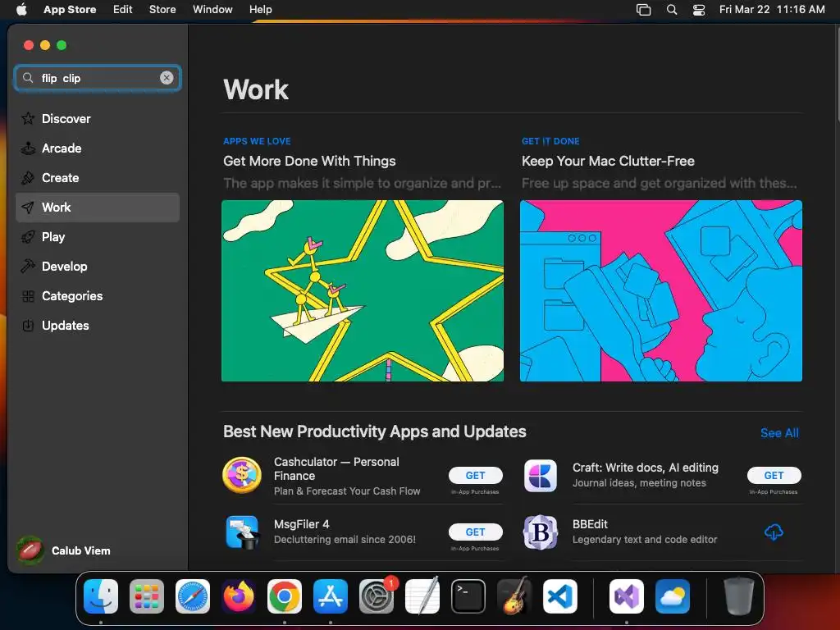
Task: Open purple Visual Studio from the Dock
Action: pos(626,596)
